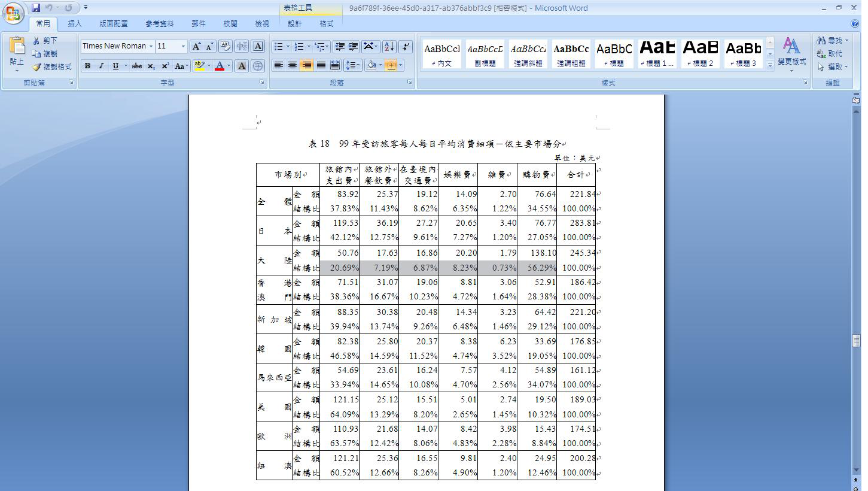
Task: Apply the 副標題 style
Action: click(485, 54)
